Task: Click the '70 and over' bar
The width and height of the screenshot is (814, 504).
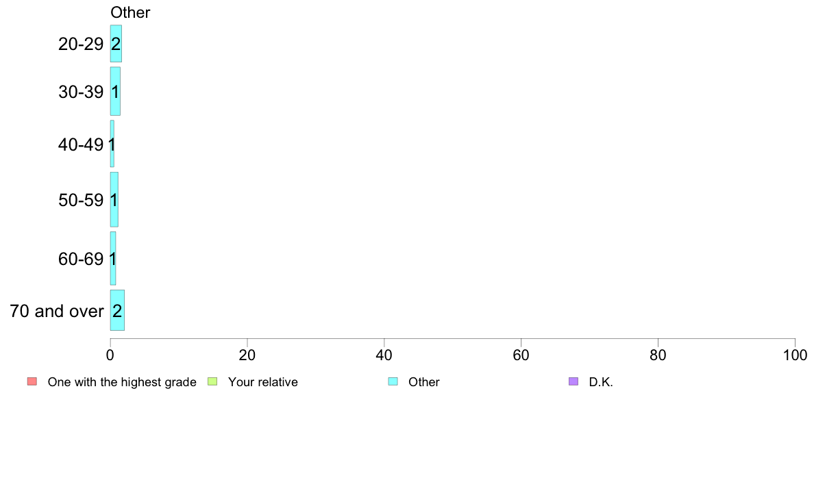Action: 117,310
